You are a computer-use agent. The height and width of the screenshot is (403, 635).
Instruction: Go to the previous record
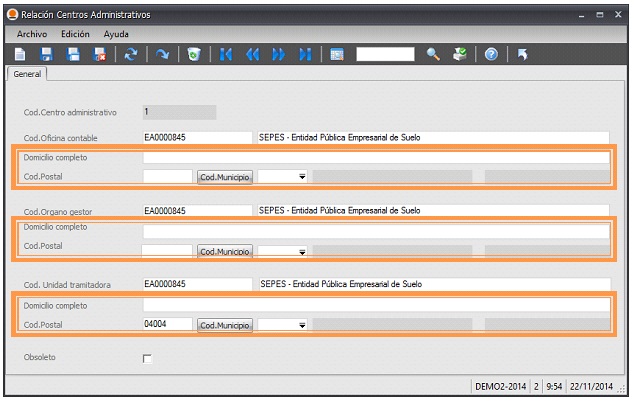[252, 54]
